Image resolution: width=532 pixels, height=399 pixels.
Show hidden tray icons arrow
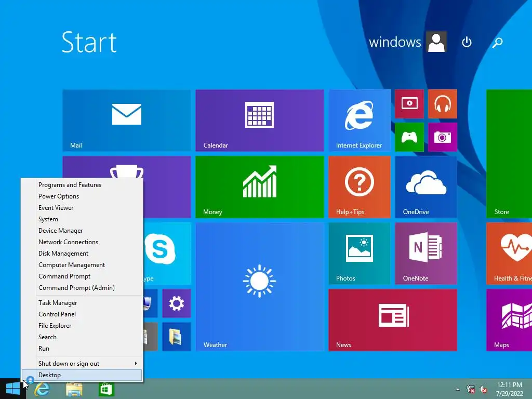pyautogui.click(x=458, y=389)
